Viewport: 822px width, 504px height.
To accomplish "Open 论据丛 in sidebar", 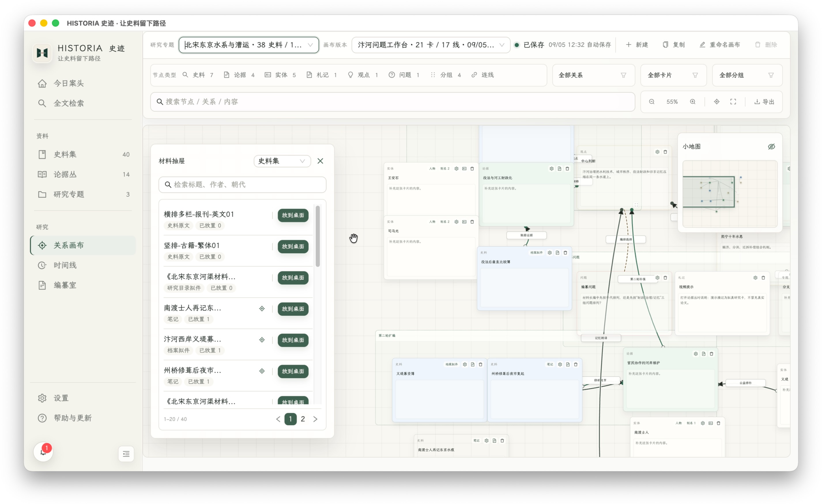I will (83, 174).
